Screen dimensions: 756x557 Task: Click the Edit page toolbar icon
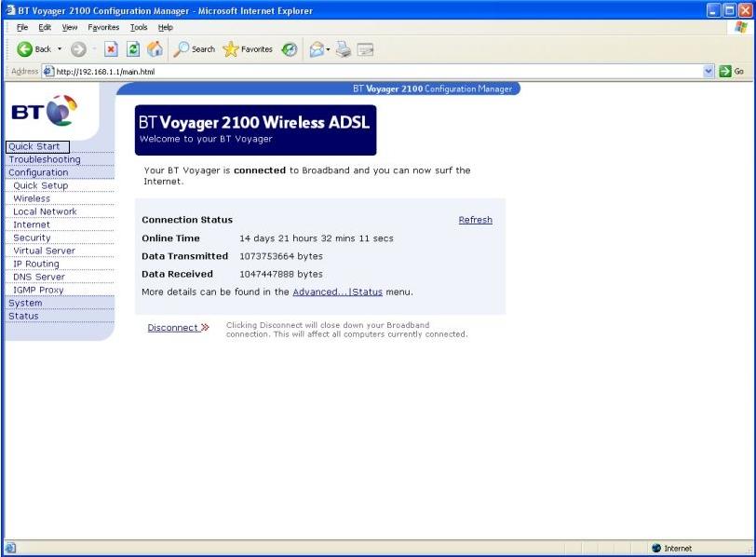coord(365,49)
